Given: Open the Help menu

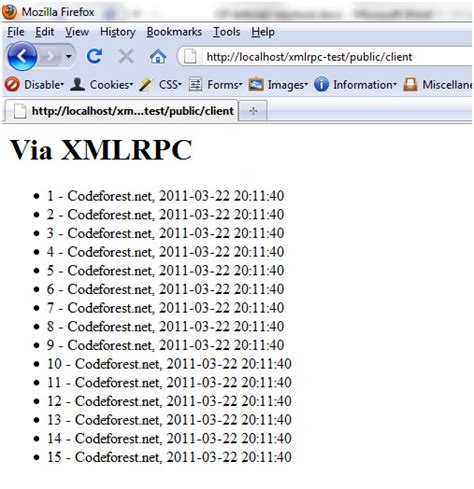Looking at the screenshot, I should pyautogui.click(x=263, y=32).
